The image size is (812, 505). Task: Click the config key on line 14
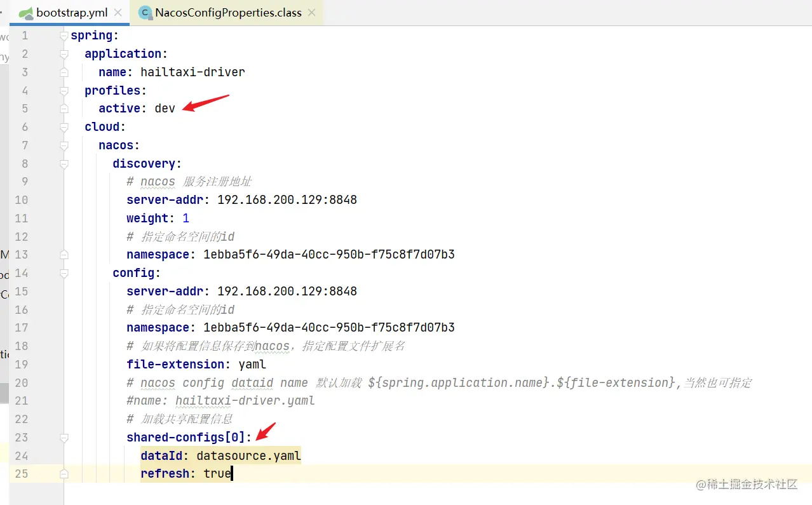pos(133,273)
